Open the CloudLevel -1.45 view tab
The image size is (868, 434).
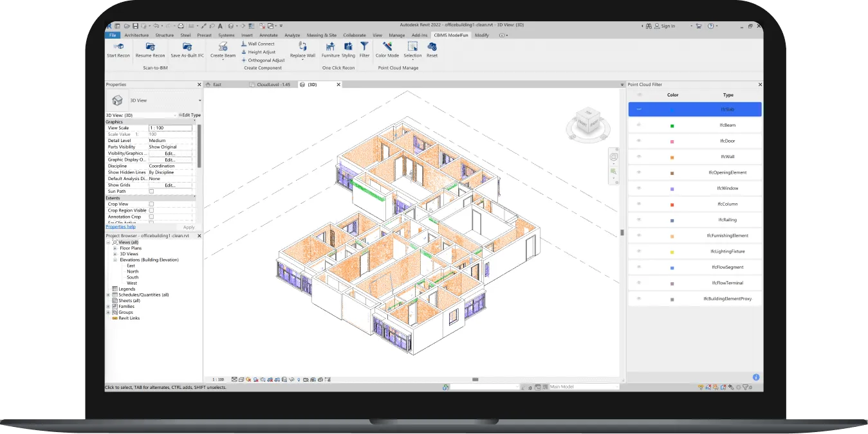pyautogui.click(x=273, y=85)
